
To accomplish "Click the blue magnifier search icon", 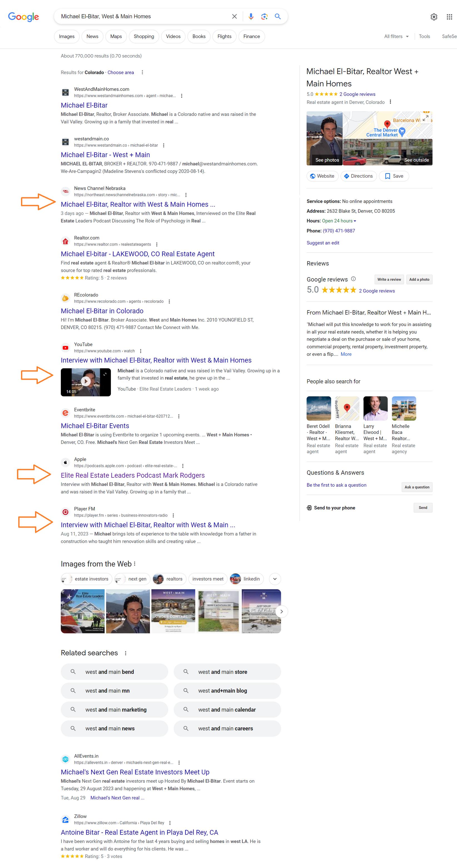I will coord(278,16).
